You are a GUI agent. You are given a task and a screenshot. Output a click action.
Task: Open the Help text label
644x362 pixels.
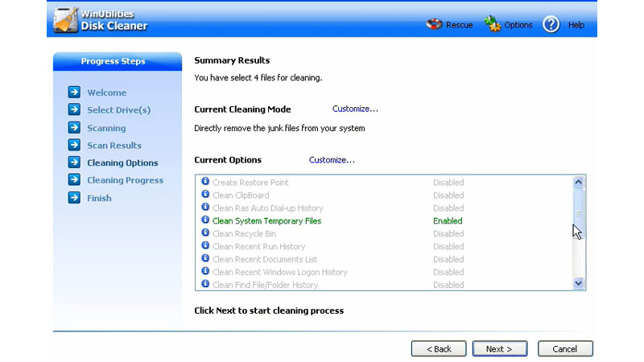576,25
